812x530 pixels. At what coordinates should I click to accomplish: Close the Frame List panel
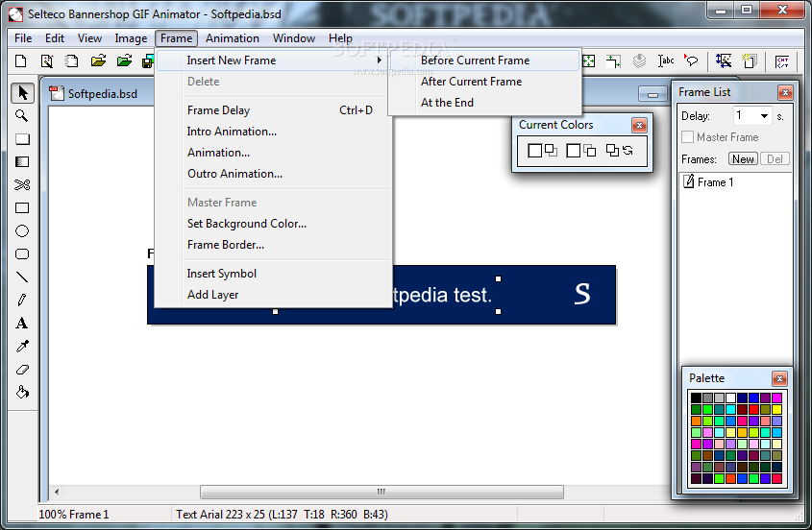point(785,92)
